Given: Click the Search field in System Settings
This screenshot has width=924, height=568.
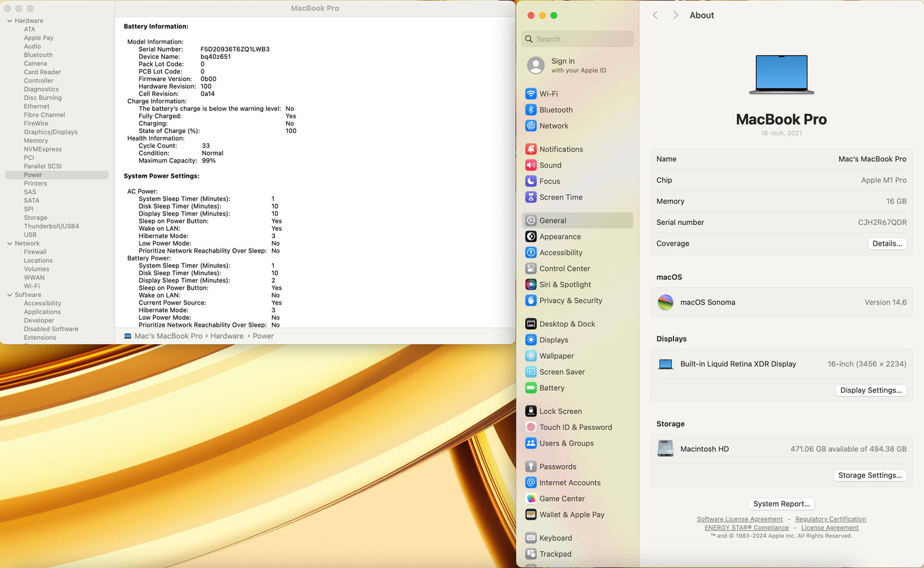Looking at the screenshot, I should pos(577,39).
